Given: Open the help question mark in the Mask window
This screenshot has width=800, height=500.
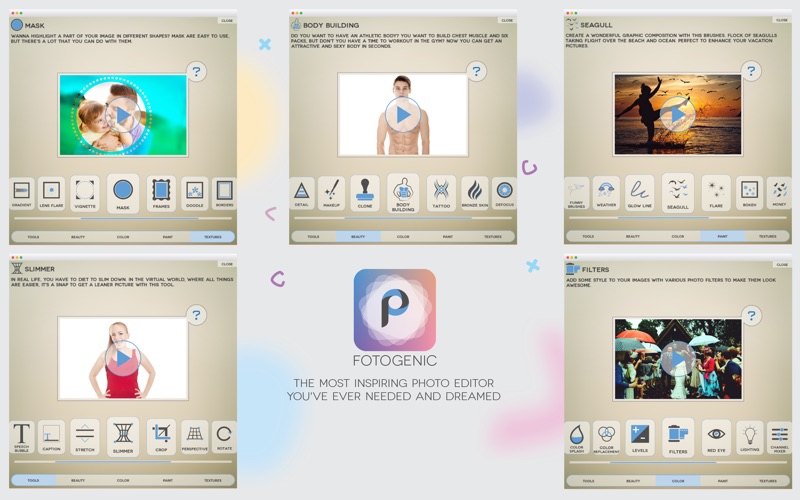Looking at the screenshot, I should point(196,71).
